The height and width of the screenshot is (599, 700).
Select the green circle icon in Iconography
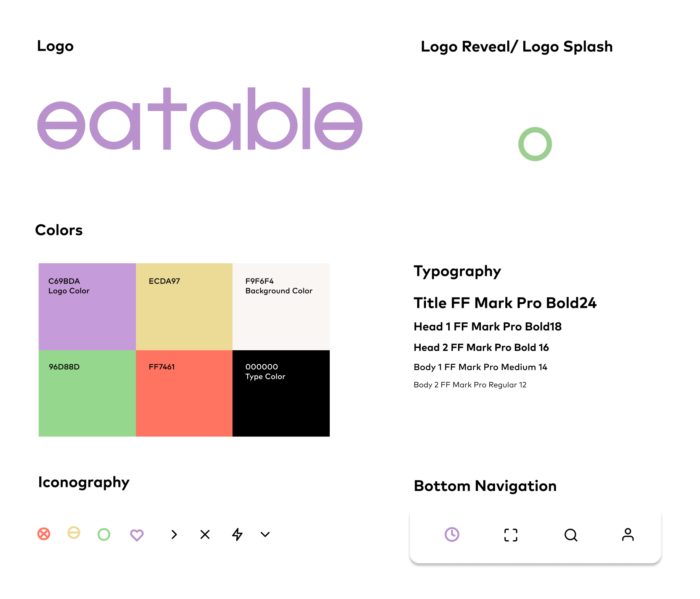104,534
